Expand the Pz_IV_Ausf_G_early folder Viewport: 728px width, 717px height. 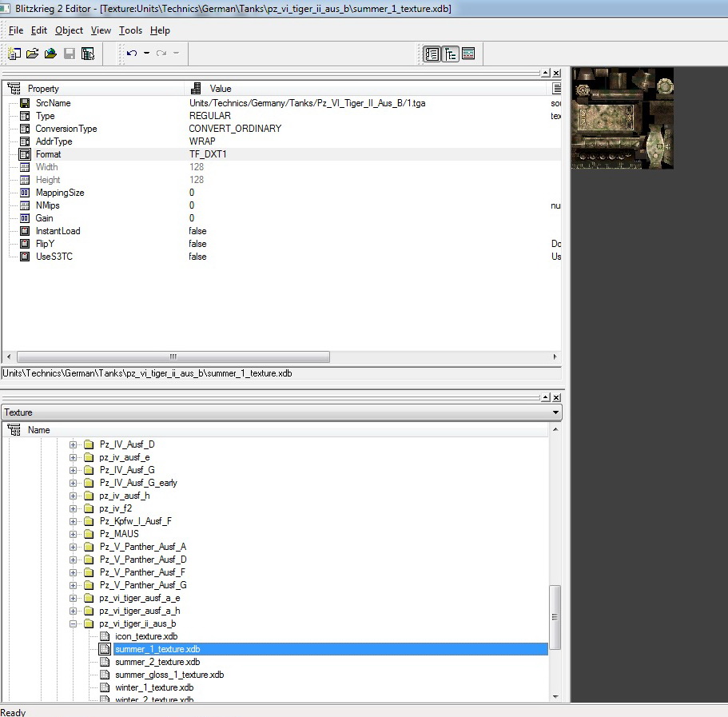pyautogui.click(x=73, y=483)
